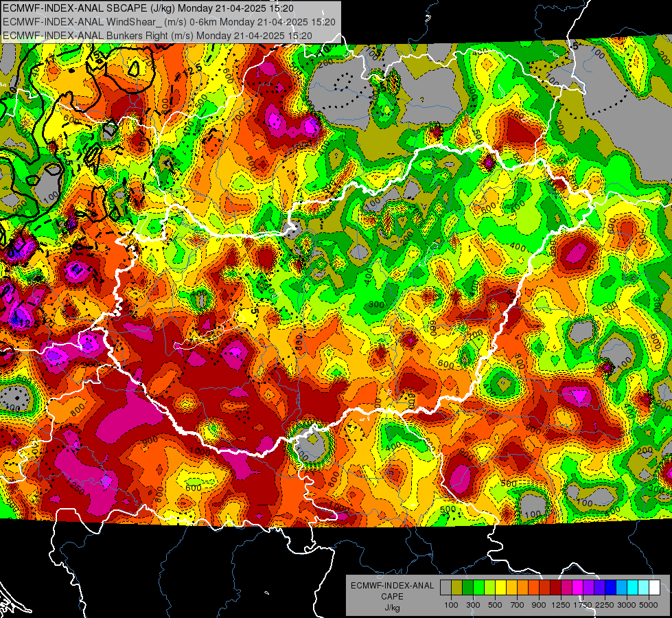Click the legend word CAPE
The image size is (672, 618).
tap(392, 597)
